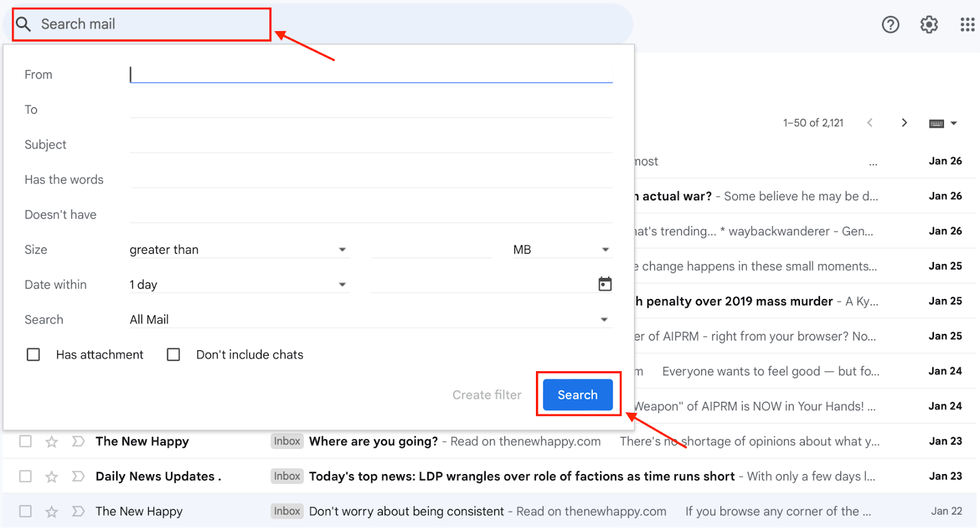The image size is (980, 528).
Task: Open the Google apps launcher grid
Action: [x=967, y=25]
